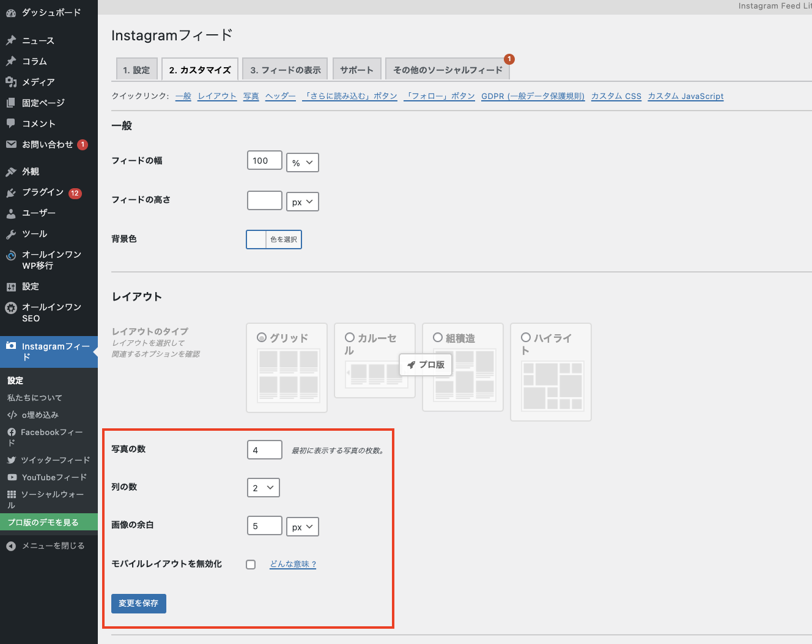Open the feed height unit dropdown
812x644 pixels.
pyautogui.click(x=303, y=202)
